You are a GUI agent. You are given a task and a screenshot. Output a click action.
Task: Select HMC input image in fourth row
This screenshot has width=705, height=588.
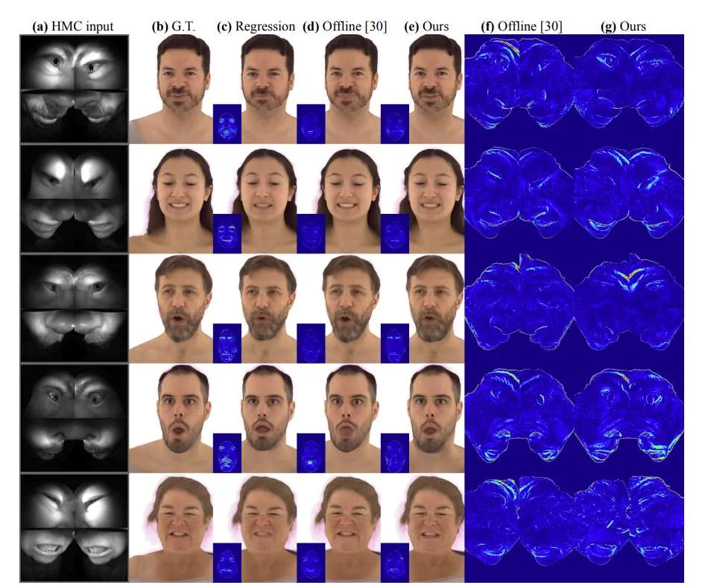point(75,417)
